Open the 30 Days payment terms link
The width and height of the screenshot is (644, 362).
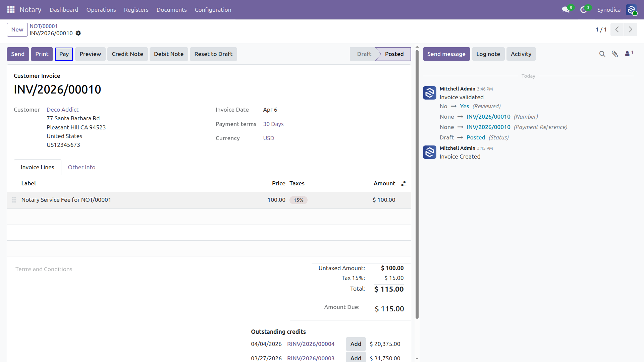pyautogui.click(x=273, y=124)
